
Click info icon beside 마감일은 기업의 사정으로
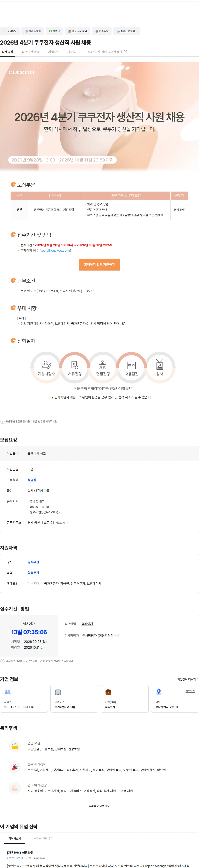(3, 661)
